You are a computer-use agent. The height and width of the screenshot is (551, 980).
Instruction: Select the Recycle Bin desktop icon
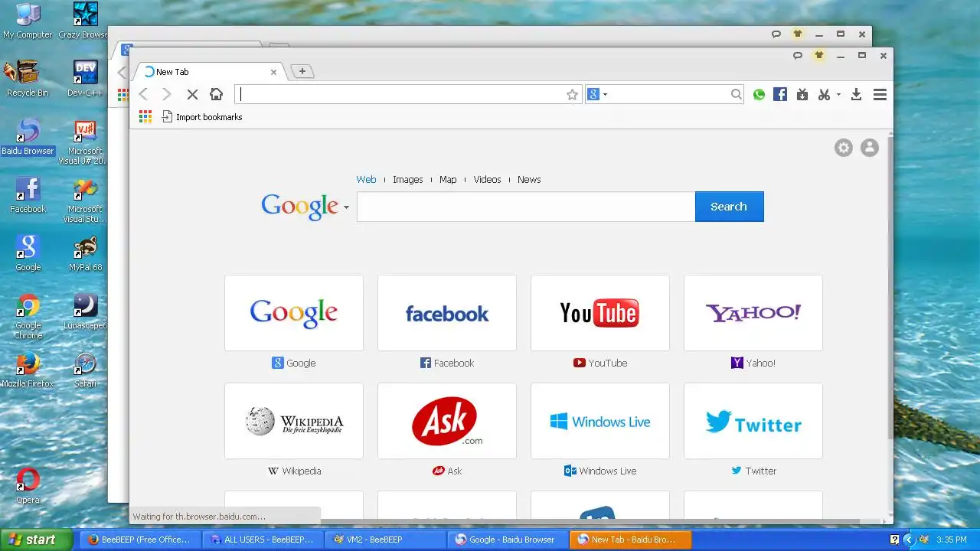28,79
